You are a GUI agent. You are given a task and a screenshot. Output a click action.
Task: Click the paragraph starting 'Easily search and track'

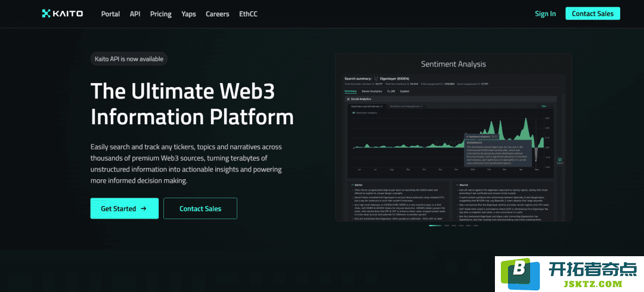[x=186, y=164]
